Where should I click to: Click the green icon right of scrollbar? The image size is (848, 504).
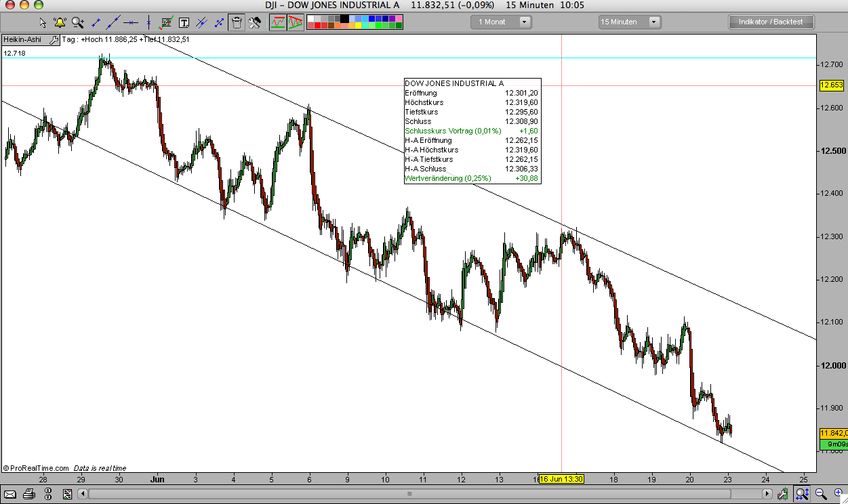[782, 494]
